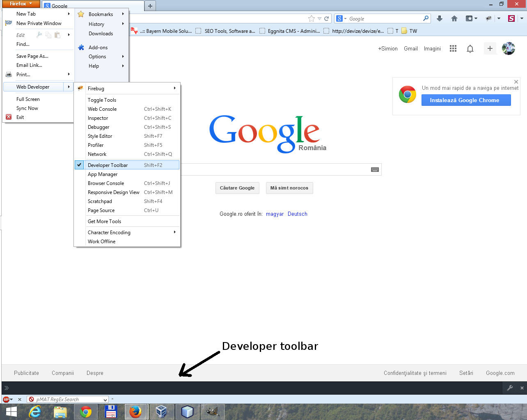Switch Google language to Deutsch

[298, 214]
